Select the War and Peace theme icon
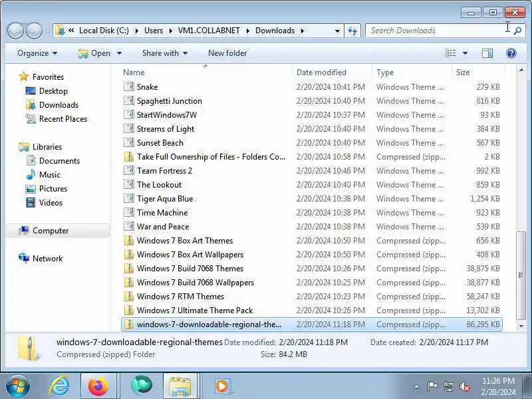 point(128,226)
